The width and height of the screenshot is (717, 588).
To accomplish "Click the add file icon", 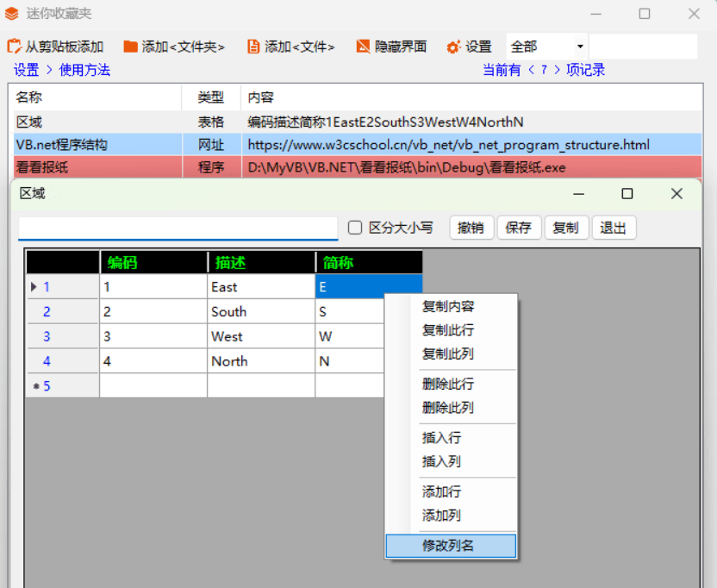I will pyautogui.click(x=253, y=47).
